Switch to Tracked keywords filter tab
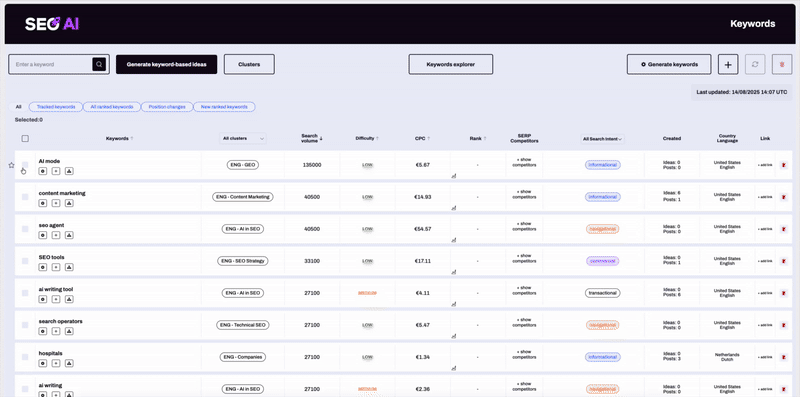The image size is (800, 397). pos(56,107)
